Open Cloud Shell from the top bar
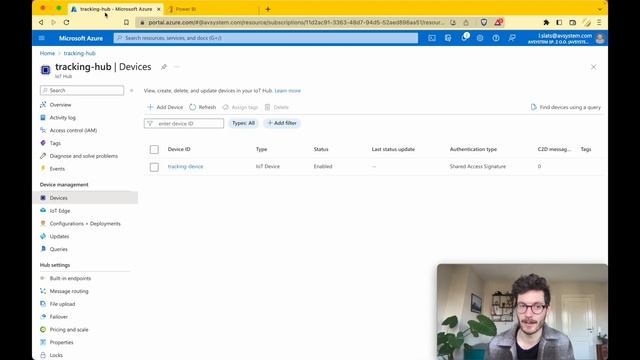Viewport: 640px width, 360px height. [x=432, y=38]
